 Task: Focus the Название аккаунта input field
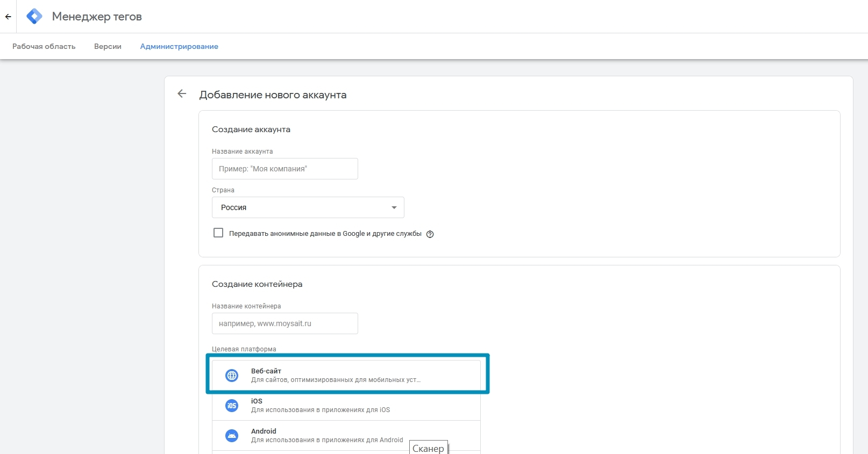(285, 169)
